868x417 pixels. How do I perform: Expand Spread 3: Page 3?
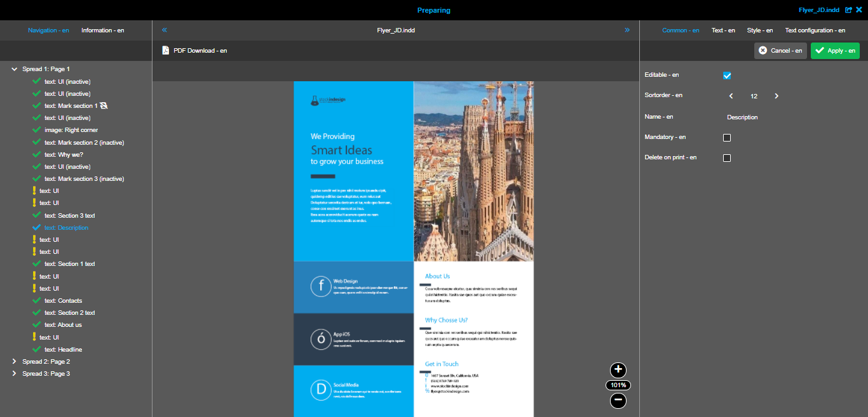[x=15, y=374]
